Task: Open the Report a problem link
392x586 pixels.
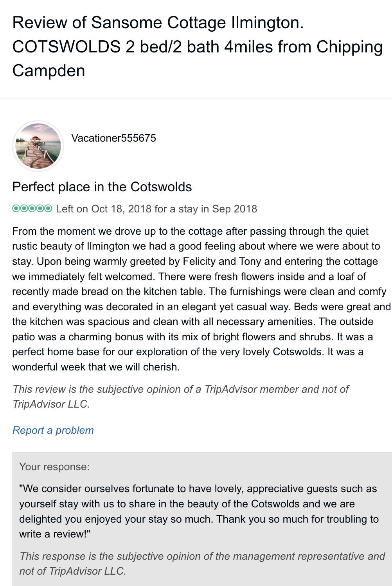Action: point(53,430)
